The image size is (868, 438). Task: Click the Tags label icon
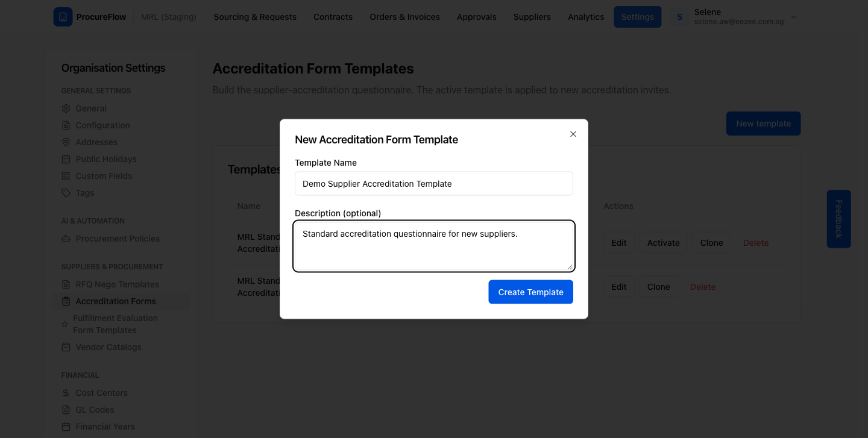click(x=66, y=193)
